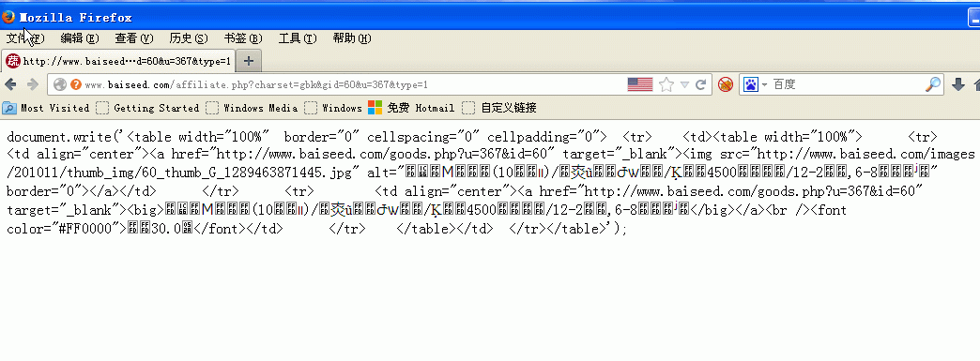
Task: Click the globe site identity icon
Action: tap(59, 84)
